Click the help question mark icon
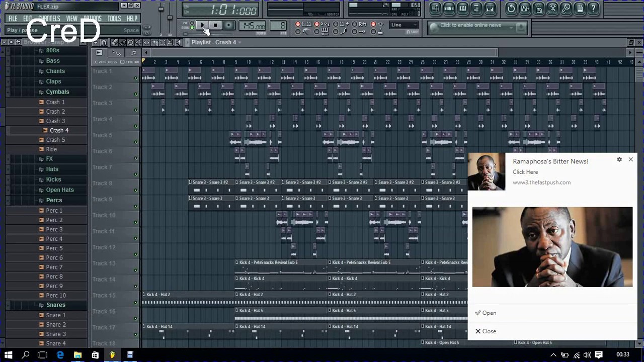Image resolution: width=644 pixels, height=362 pixels. click(593, 9)
